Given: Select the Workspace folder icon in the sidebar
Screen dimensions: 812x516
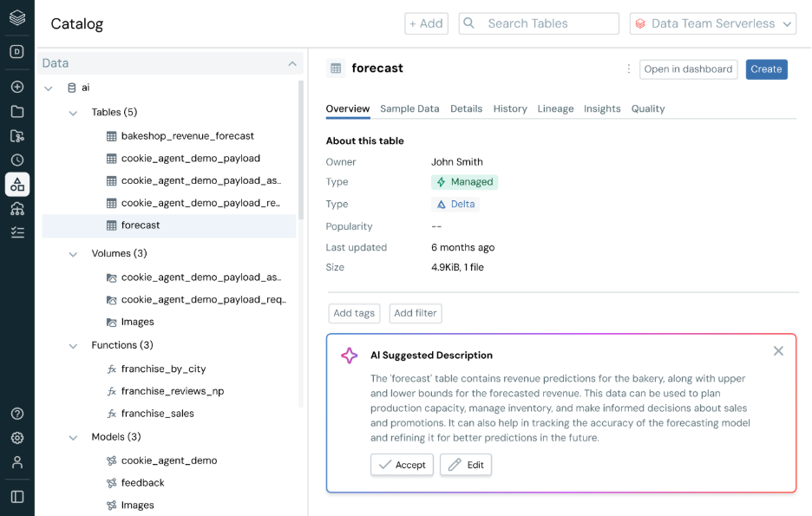Looking at the screenshot, I should click(x=17, y=111).
